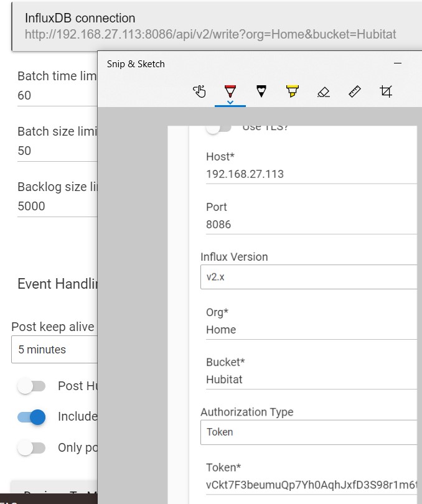
Task: Open the ballpoint pen options chevron
Action: click(230, 103)
